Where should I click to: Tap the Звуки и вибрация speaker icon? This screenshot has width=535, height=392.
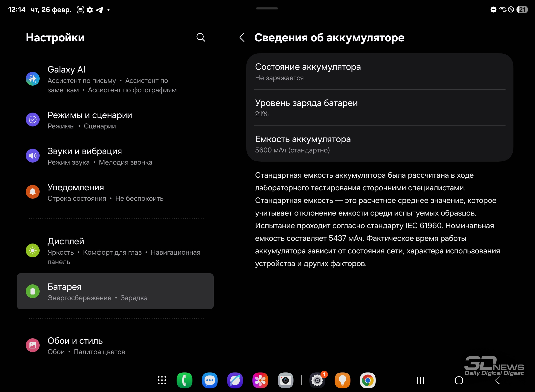click(33, 156)
